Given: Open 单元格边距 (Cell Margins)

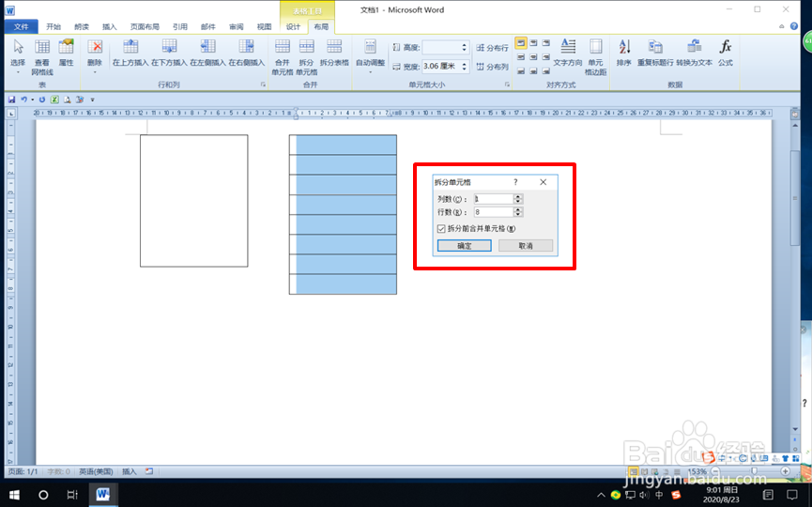Looking at the screenshot, I should (595, 57).
